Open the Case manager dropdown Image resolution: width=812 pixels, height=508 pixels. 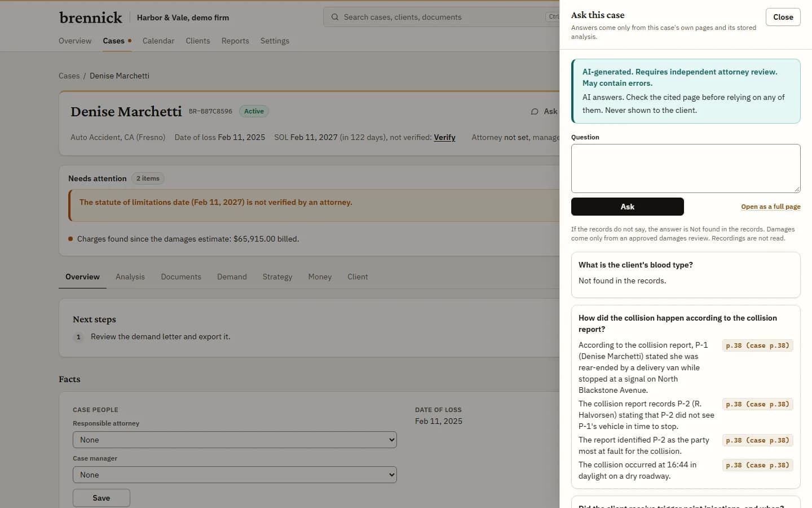point(235,475)
